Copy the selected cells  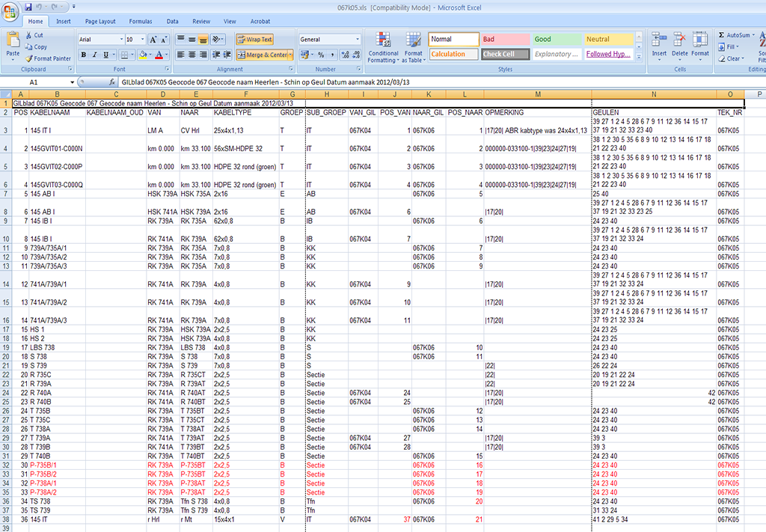(36, 47)
